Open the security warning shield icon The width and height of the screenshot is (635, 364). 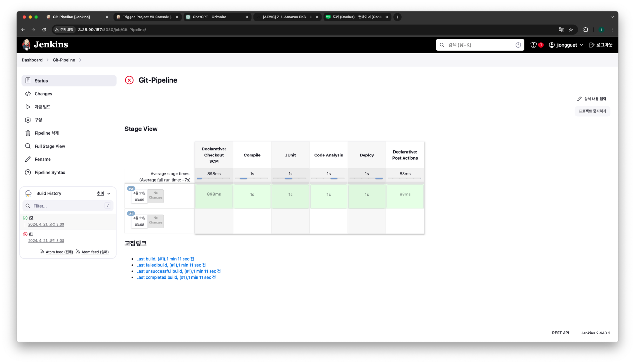click(533, 45)
